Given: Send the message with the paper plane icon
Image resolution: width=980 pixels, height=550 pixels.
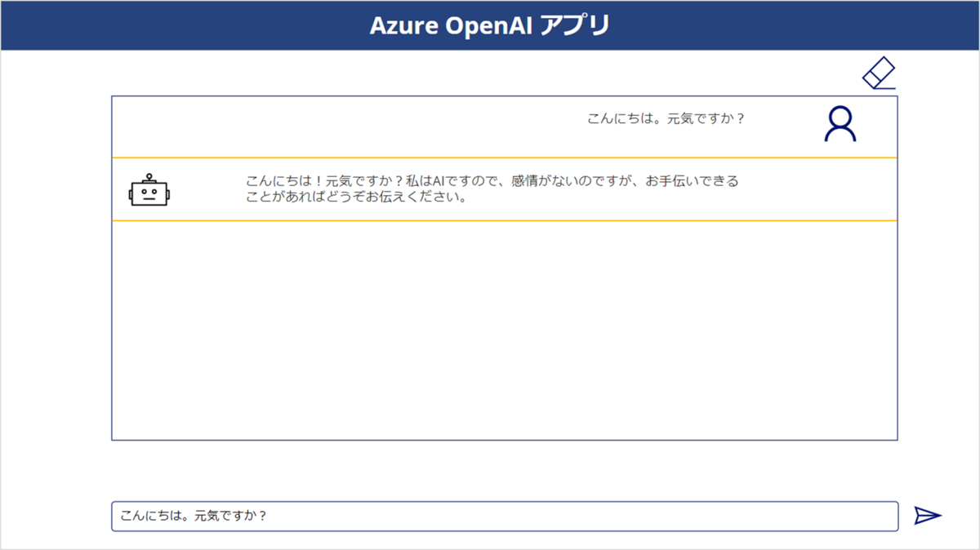Looking at the screenshot, I should tap(928, 516).
